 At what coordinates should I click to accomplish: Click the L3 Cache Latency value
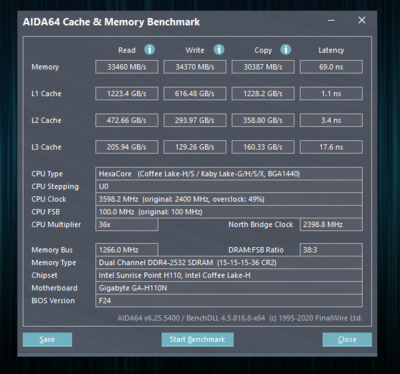(x=331, y=147)
